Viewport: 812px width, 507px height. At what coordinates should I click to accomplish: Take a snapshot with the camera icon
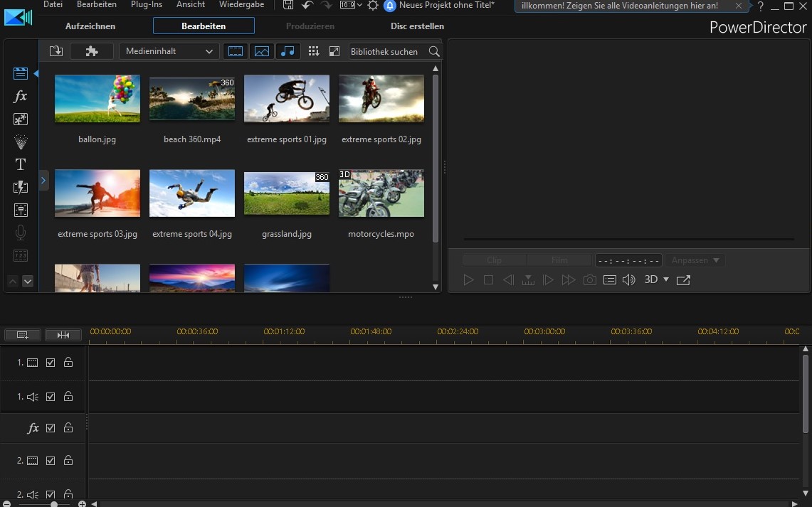tap(589, 280)
